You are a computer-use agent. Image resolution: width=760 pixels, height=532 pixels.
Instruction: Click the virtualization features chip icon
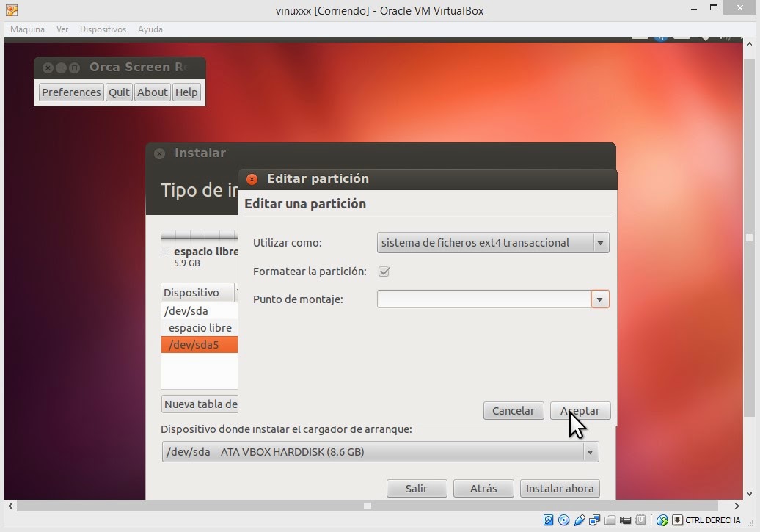tap(640, 520)
